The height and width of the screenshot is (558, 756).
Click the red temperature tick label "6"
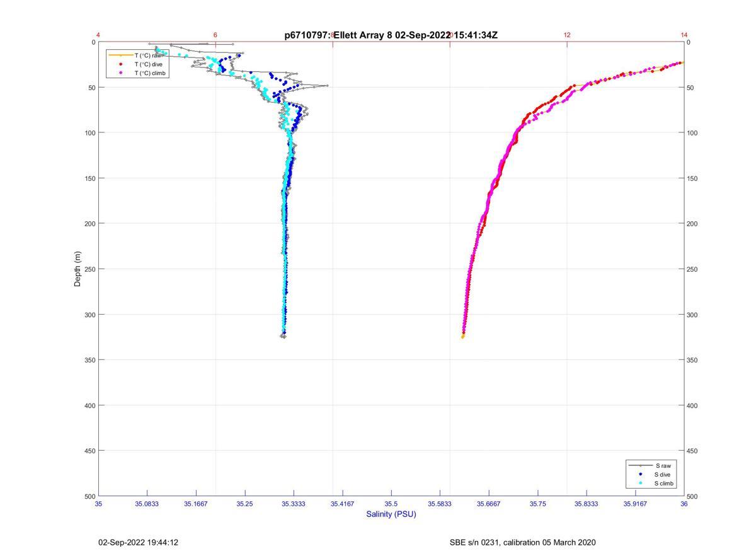215,35
